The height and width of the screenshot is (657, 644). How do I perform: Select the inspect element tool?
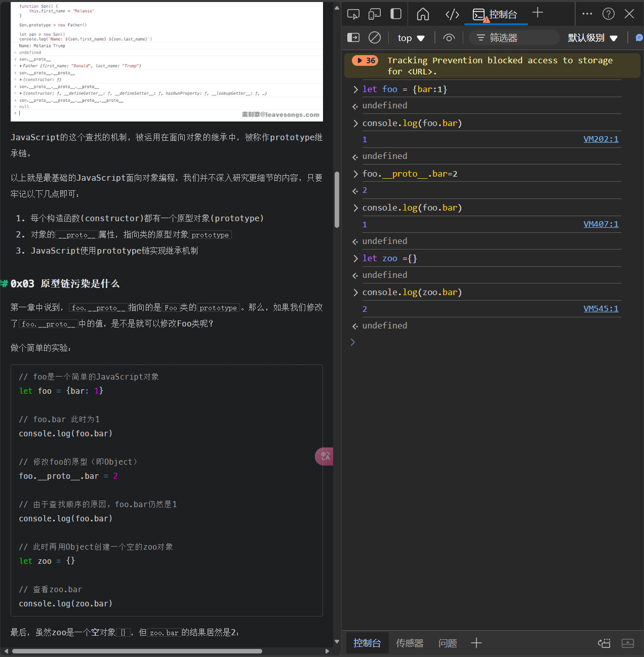coord(353,14)
